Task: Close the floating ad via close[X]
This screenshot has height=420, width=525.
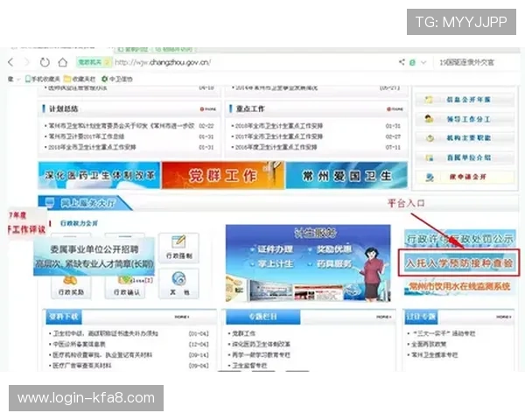Action: pyautogui.click(x=143, y=280)
